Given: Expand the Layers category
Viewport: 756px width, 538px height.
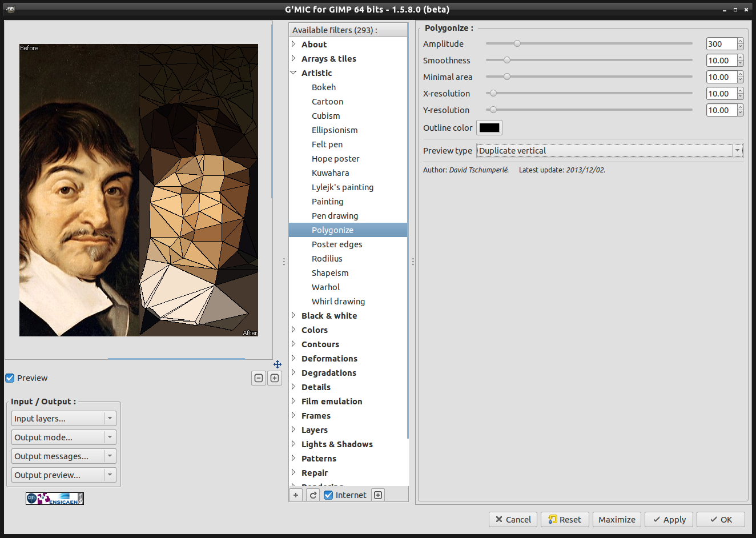Looking at the screenshot, I should pyautogui.click(x=293, y=429).
